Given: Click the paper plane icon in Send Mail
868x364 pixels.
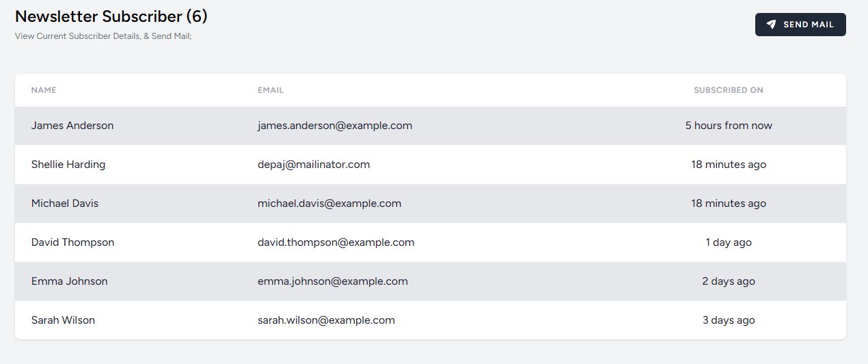Looking at the screenshot, I should (771, 25).
